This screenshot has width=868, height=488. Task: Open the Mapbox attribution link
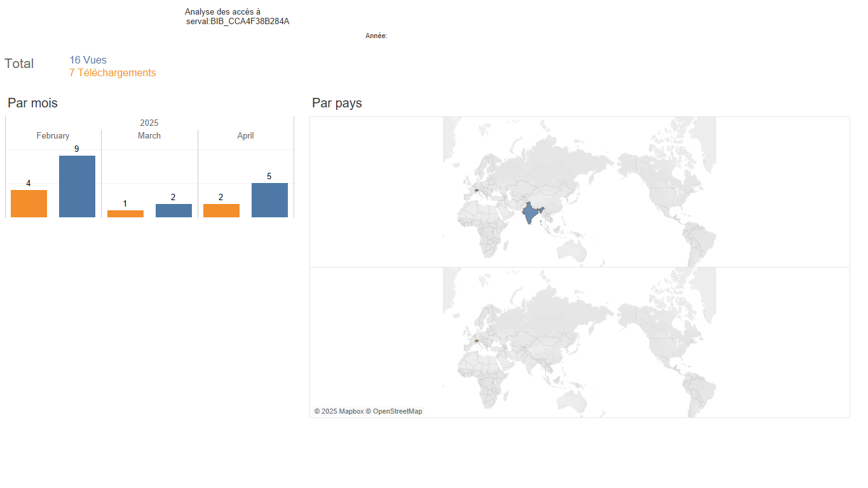[x=339, y=412]
